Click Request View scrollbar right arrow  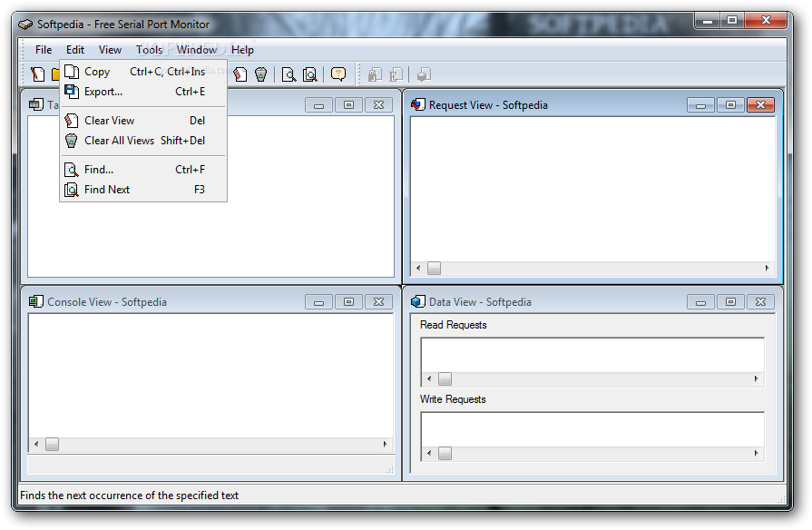(767, 269)
